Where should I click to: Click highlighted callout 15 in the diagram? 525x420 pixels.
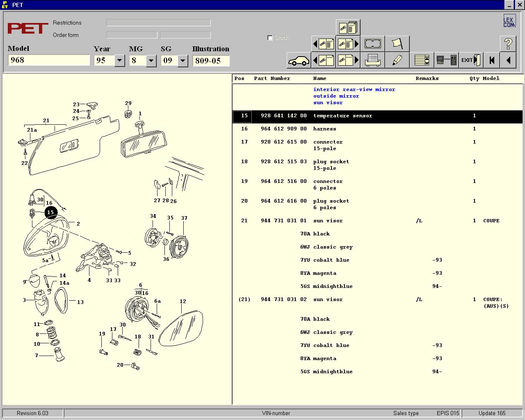50,212
